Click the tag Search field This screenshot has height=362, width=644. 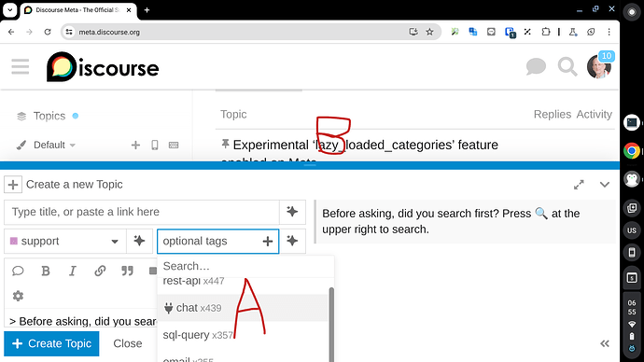tap(245, 266)
